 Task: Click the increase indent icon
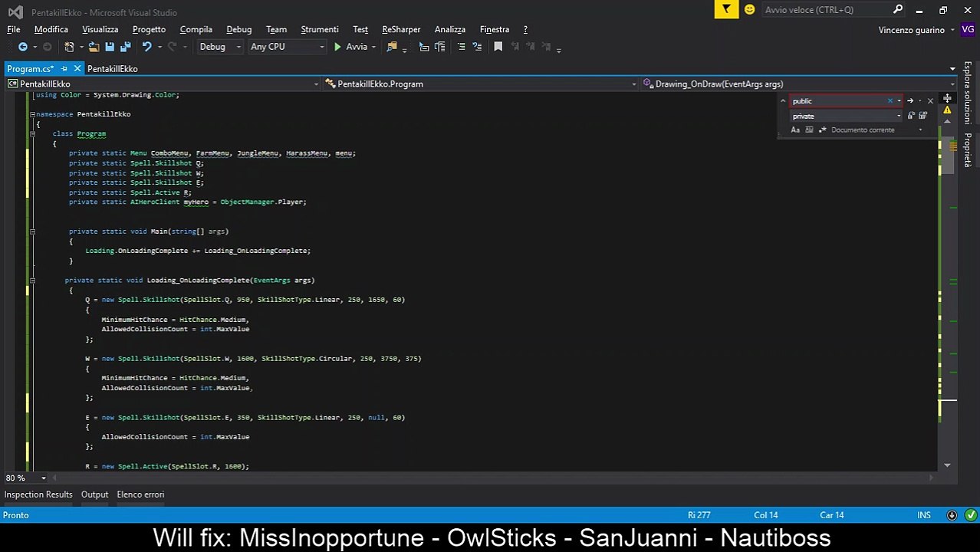(439, 47)
